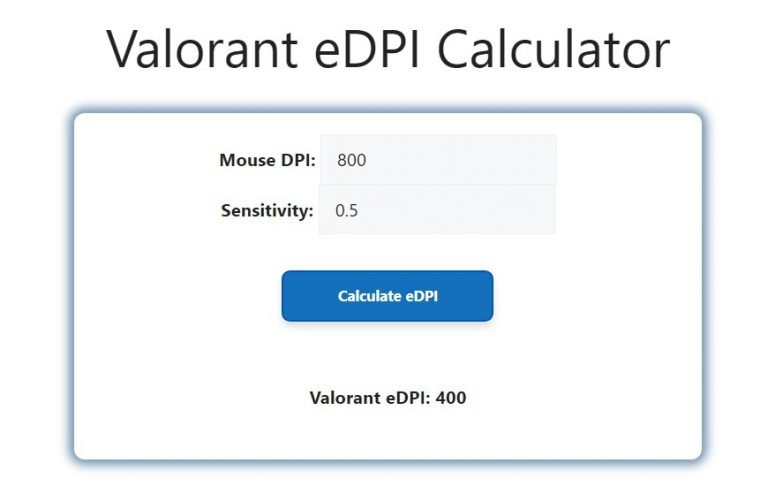Screen dimensions: 768x486
Task: Click the Calculate eDPI button
Action: pos(387,296)
